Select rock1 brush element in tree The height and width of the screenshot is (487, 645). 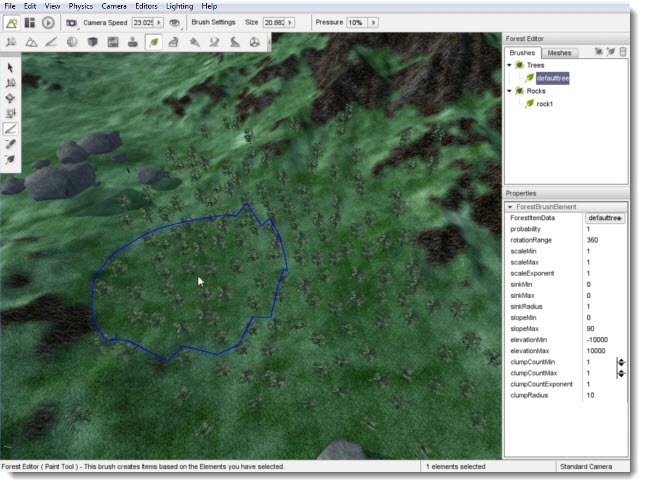coord(544,104)
